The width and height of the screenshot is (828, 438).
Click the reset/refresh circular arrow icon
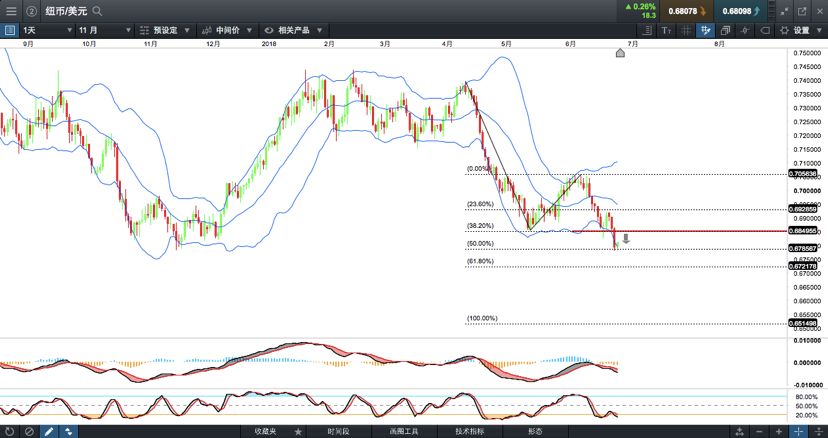(10, 432)
